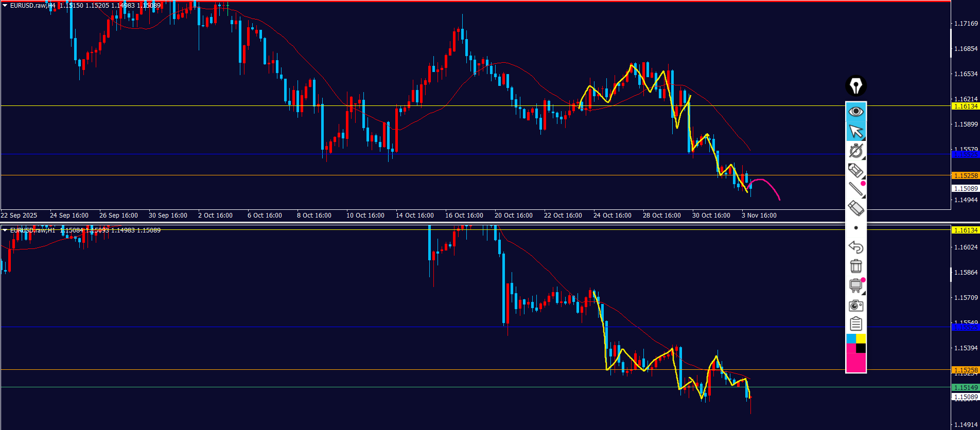Click the Epic Pen nib logo button
Image resolution: width=980 pixels, height=430 pixels.
855,86
